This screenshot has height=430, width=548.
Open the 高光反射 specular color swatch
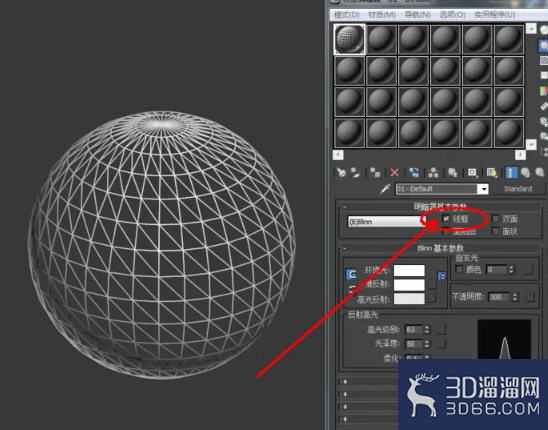(x=409, y=299)
